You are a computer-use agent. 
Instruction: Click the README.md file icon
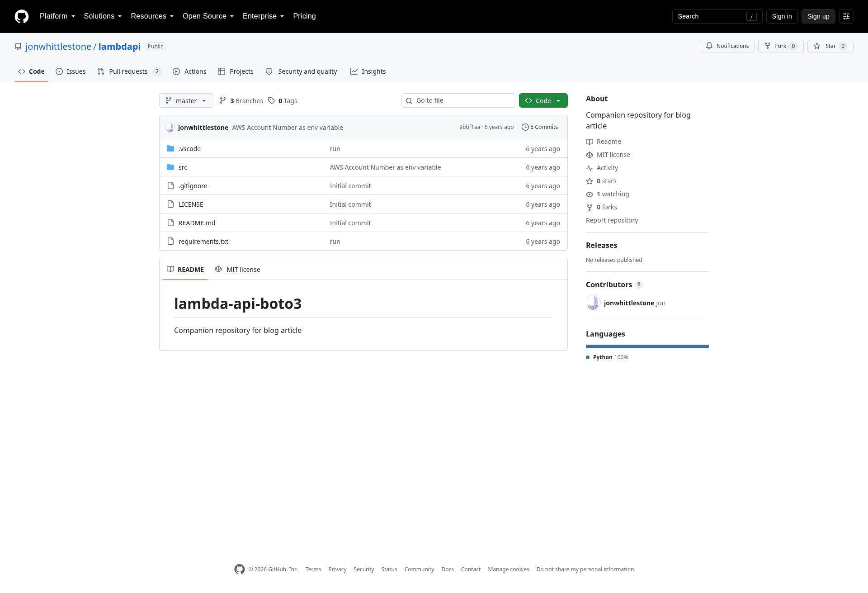click(x=170, y=223)
